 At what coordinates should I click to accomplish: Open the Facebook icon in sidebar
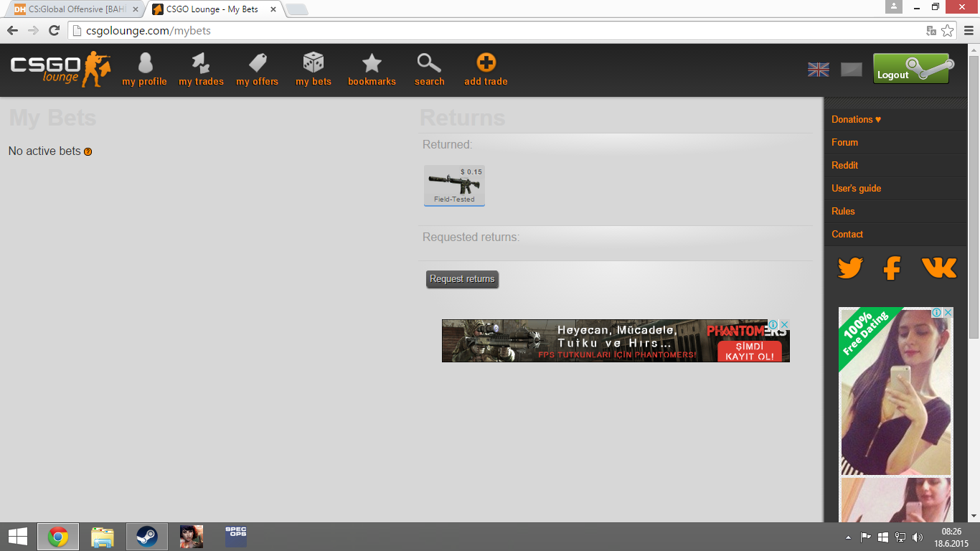coord(892,268)
